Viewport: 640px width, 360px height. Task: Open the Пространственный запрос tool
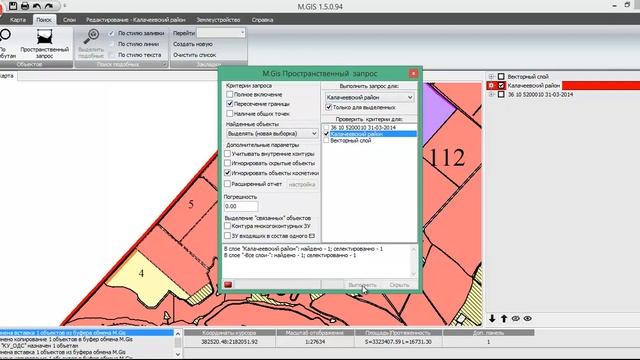click(44, 43)
